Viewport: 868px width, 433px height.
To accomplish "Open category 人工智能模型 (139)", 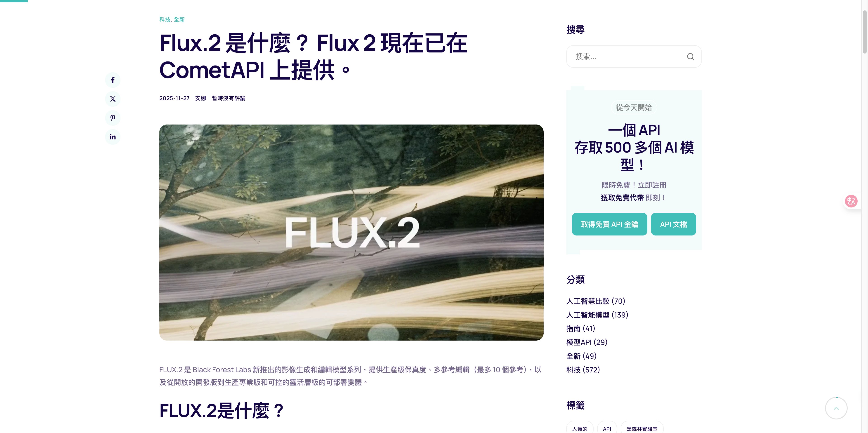I will [597, 315].
